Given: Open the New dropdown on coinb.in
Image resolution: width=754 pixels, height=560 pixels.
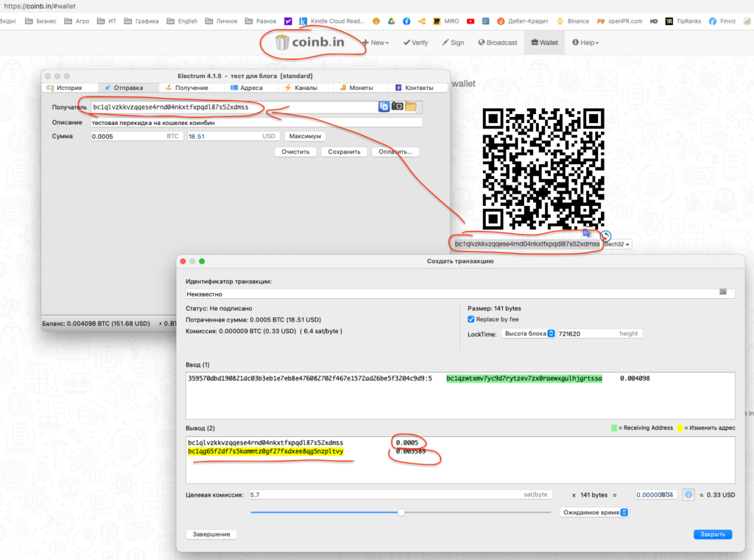Looking at the screenshot, I should click(376, 42).
